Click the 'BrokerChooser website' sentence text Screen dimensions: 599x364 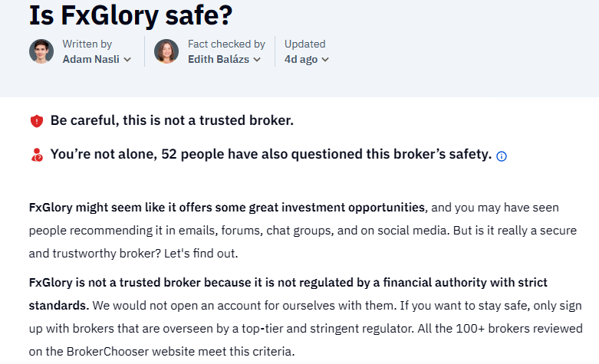tap(162, 351)
